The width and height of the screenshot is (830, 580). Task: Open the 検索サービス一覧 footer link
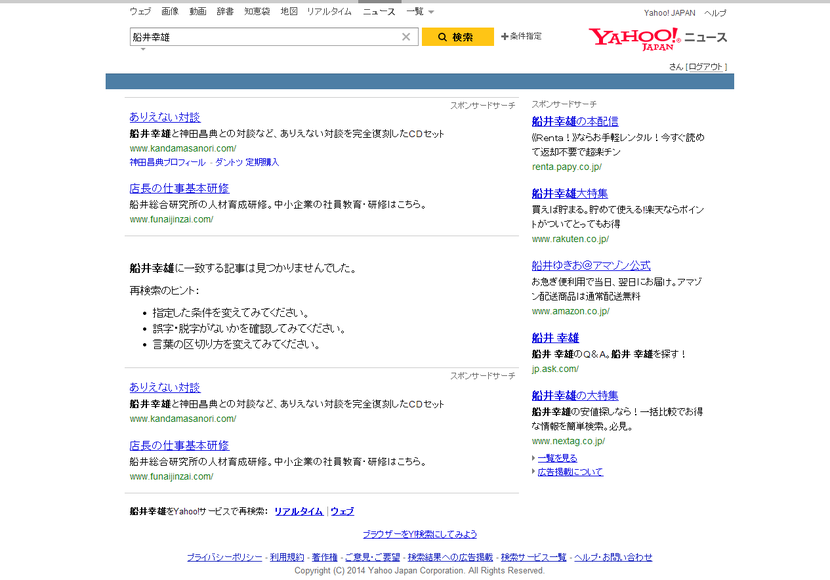[534, 557]
